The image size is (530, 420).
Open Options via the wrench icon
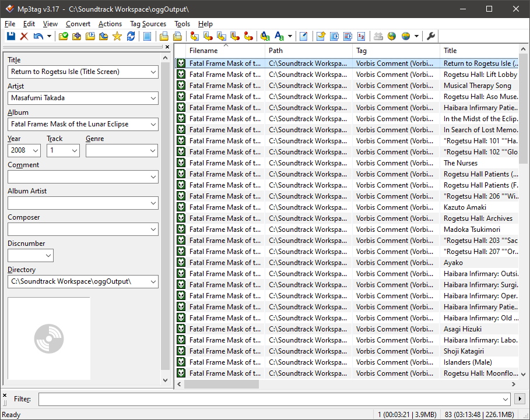click(431, 36)
